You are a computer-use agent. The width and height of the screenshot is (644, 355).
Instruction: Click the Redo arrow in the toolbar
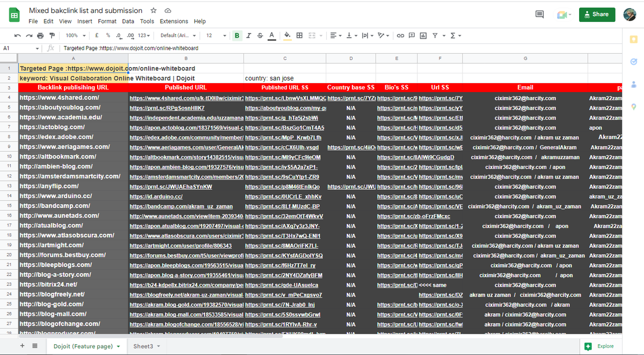pyautogui.click(x=30, y=35)
